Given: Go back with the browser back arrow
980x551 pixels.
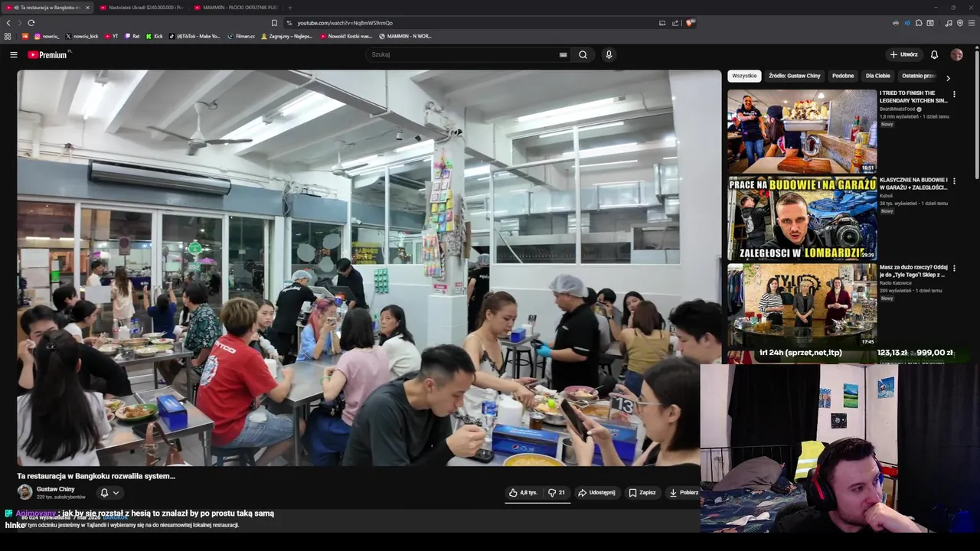Looking at the screenshot, I should coord(8,23).
